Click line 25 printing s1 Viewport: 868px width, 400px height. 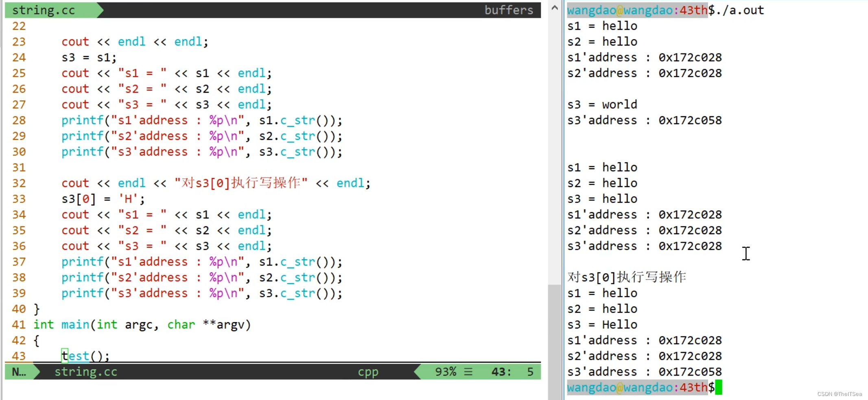(x=166, y=73)
